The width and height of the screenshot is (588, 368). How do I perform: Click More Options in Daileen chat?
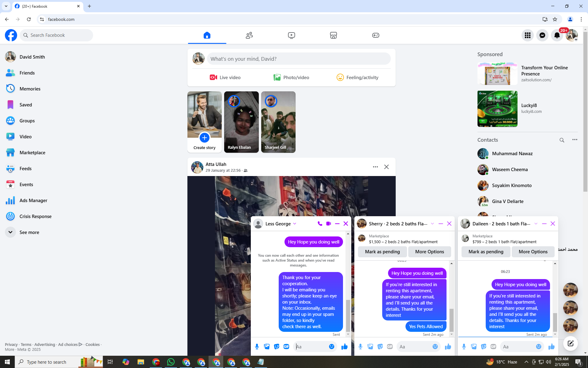[533, 251]
